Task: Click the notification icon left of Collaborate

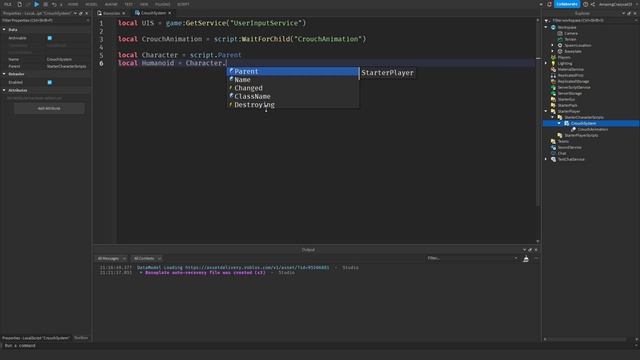Action: tap(549, 4)
